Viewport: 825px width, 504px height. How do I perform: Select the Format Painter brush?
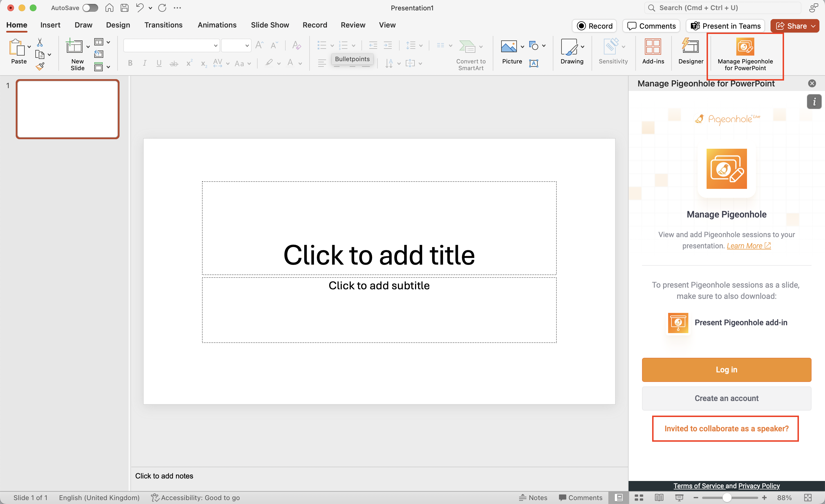pos(40,66)
